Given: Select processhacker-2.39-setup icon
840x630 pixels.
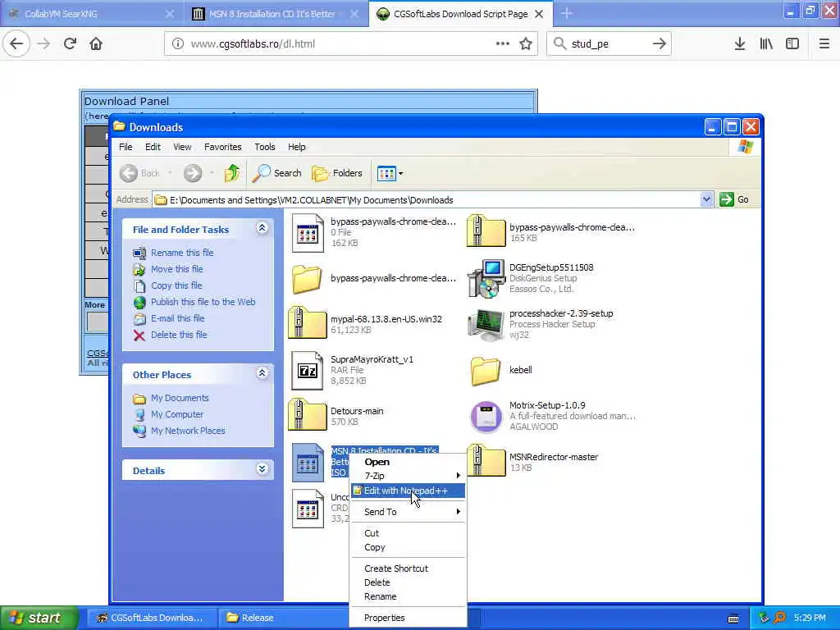Looking at the screenshot, I should tap(486, 324).
